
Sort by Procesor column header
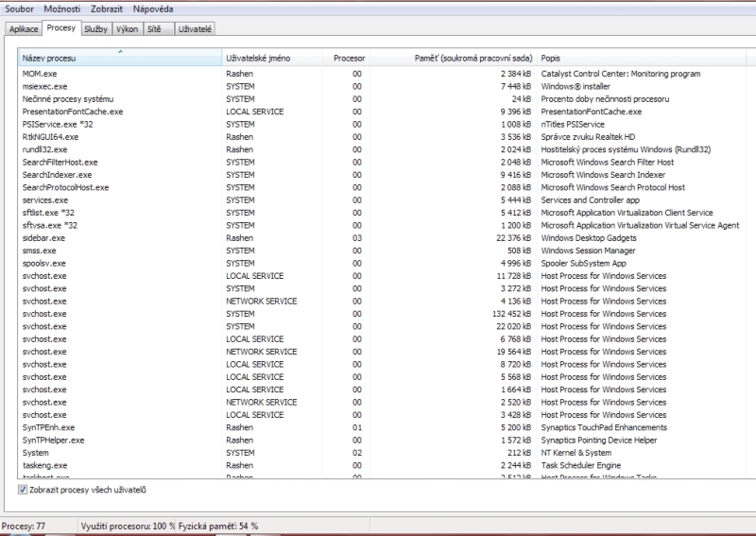[x=349, y=59]
